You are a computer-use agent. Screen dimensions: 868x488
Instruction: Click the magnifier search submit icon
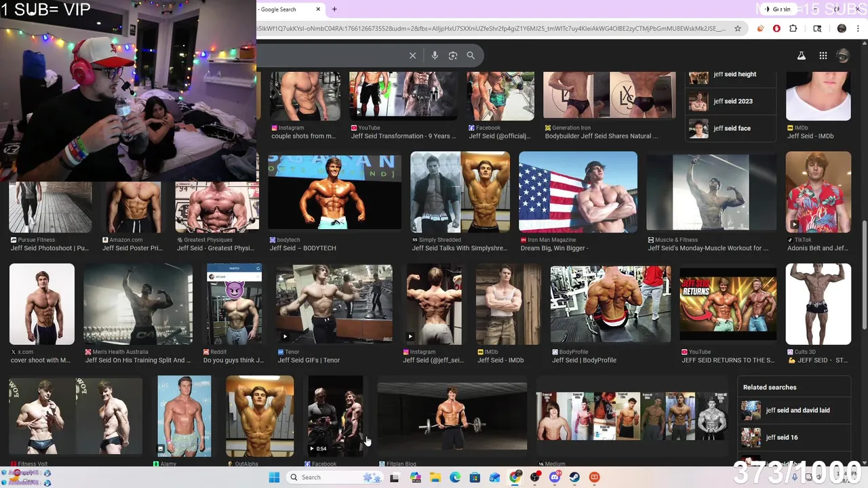coord(471,56)
